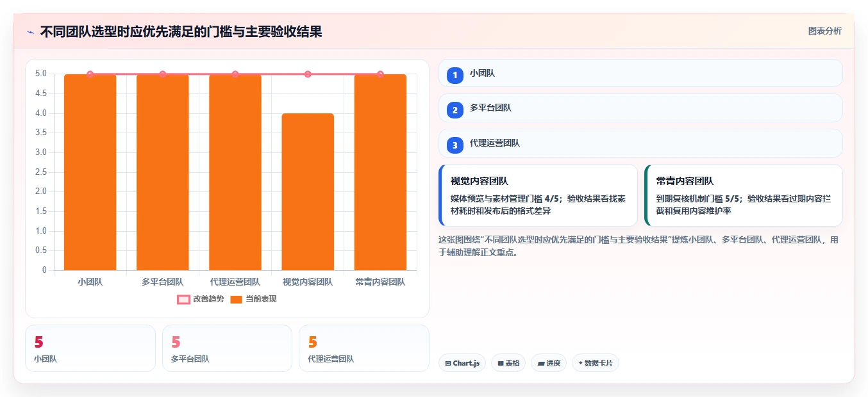Select the 小团队 list item numbered 1
Viewport: 868px width, 397px height.
[640, 73]
